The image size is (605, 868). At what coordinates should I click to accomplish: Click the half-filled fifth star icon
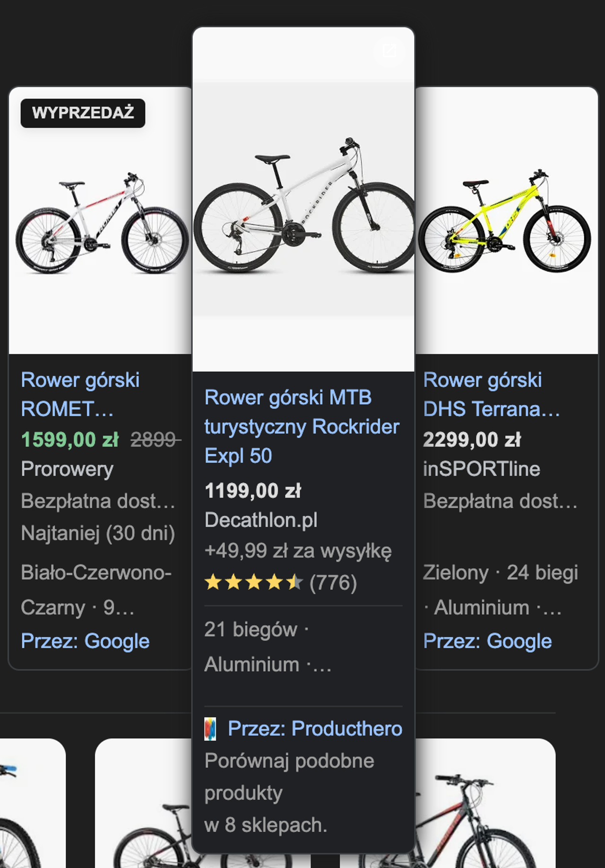pyautogui.click(x=296, y=583)
